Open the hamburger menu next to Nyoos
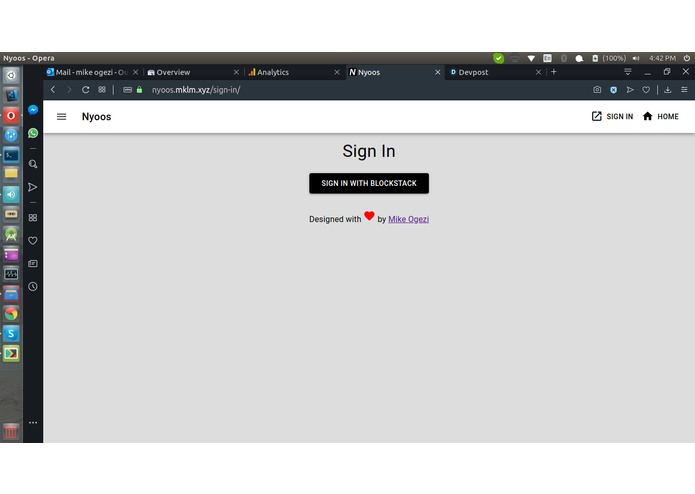The height and width of the screenshot is (494, 695). pos(62,117)
